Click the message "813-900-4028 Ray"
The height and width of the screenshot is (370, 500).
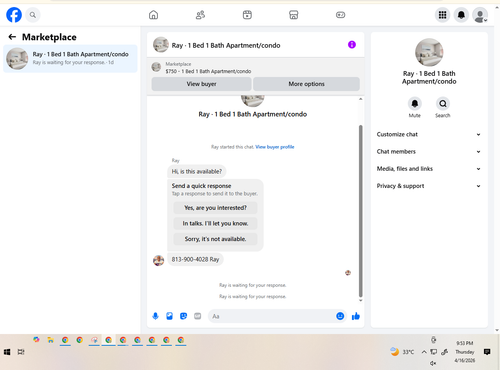pyautogui.click(x=195, y=259)
